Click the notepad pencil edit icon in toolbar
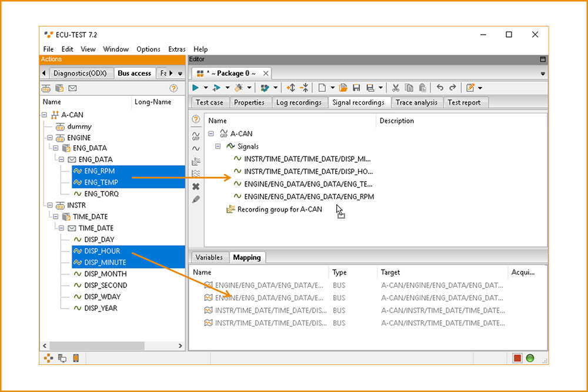588x392 pixels. click(x=470, y=88)
